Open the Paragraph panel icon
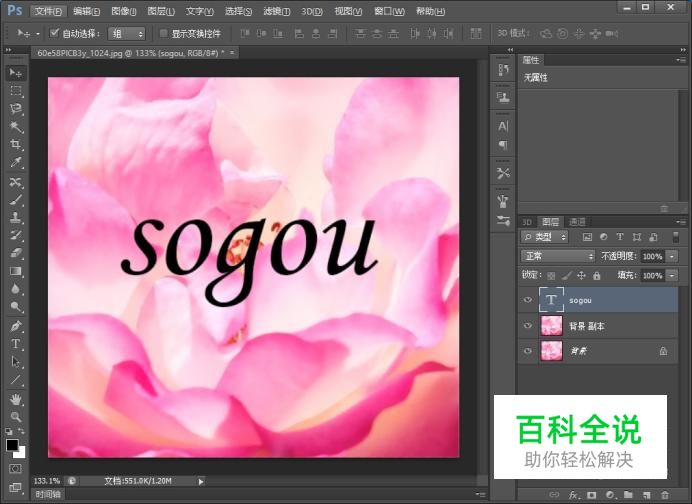The width and height of the screenshot is (692, 504). click(503, 145)
